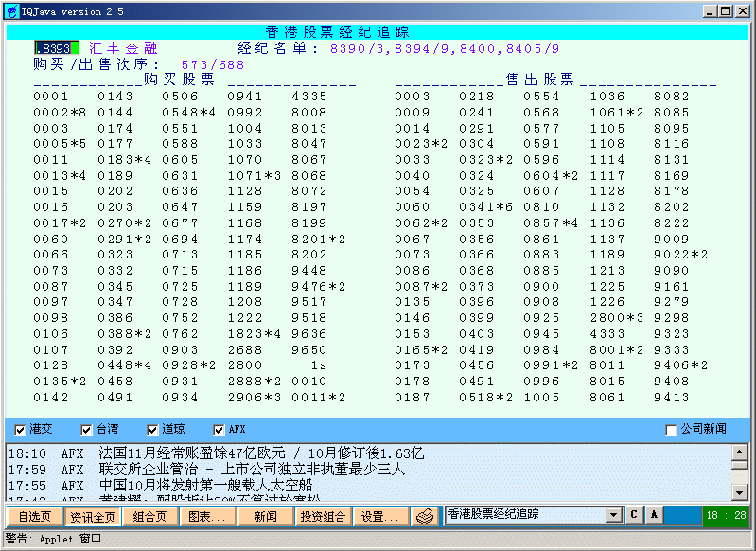Click sold stock code 0023*2
756x551 pixels.
(421, 144)
